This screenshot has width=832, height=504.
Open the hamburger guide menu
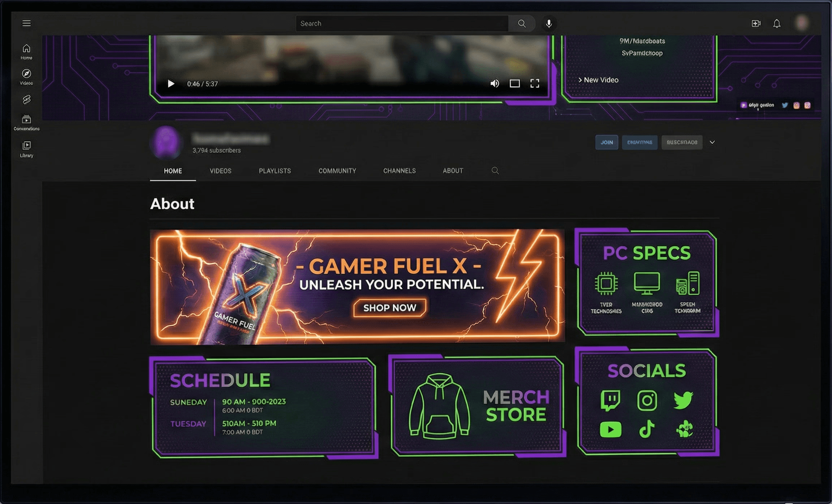[26, 23]
